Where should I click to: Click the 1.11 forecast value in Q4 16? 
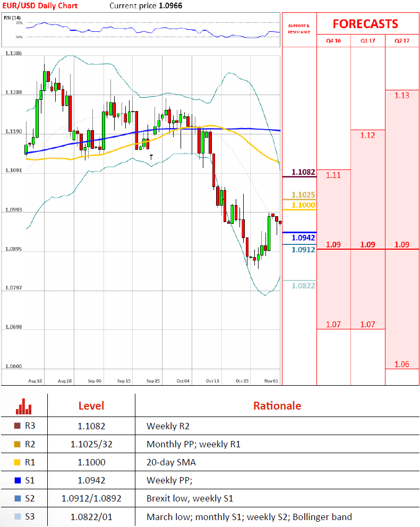pos(333,175)
